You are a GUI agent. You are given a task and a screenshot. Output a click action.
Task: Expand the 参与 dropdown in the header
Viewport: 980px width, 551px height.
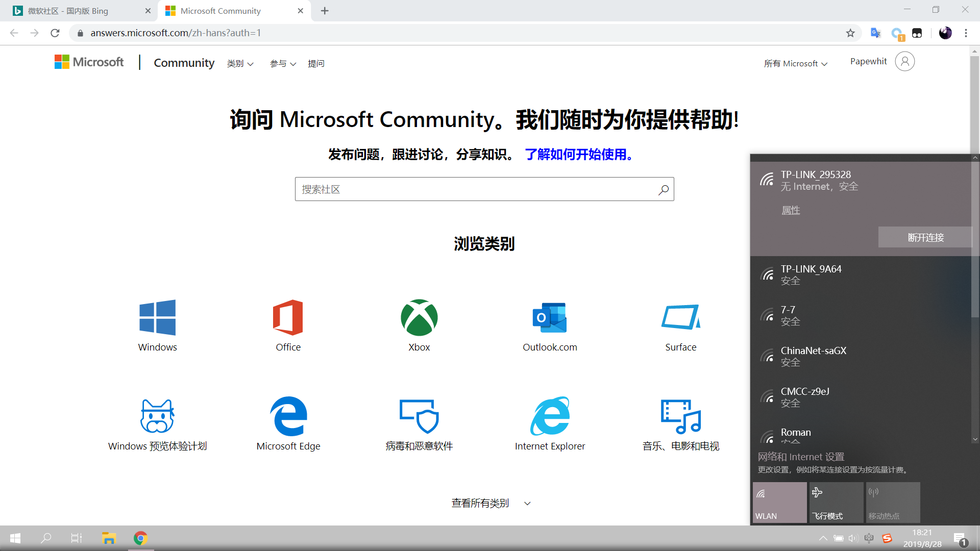pos(283,64)
